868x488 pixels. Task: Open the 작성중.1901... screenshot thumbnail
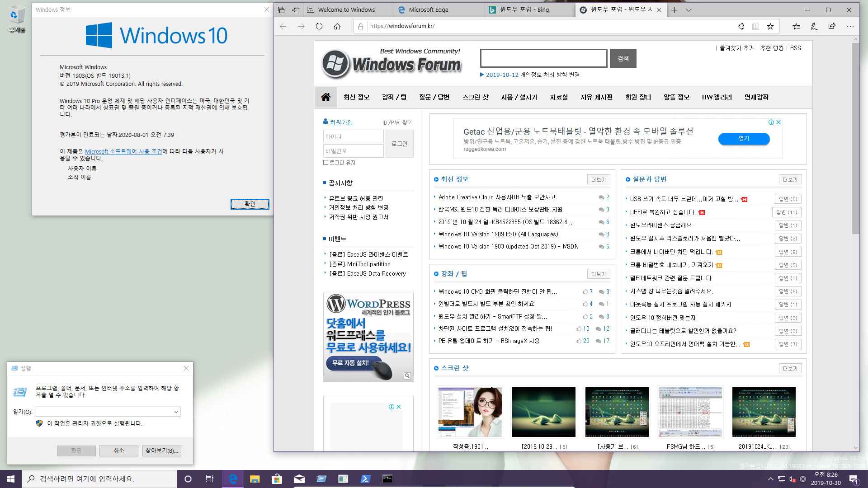470,412
